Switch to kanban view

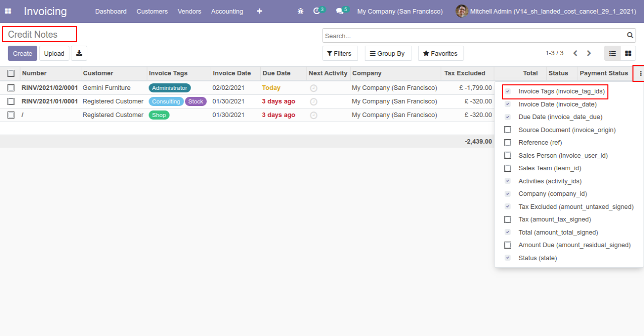click(628, 53)
